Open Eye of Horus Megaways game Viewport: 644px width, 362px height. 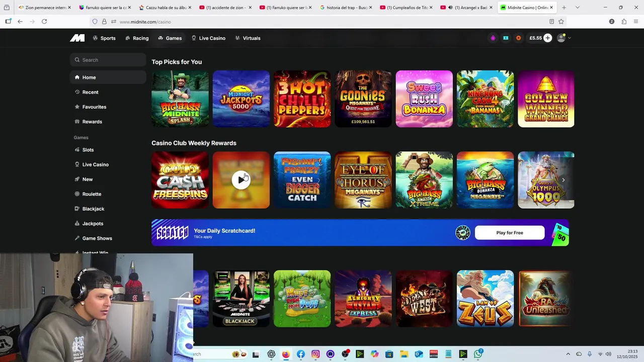pyautogui.click(x=363, y=180)
